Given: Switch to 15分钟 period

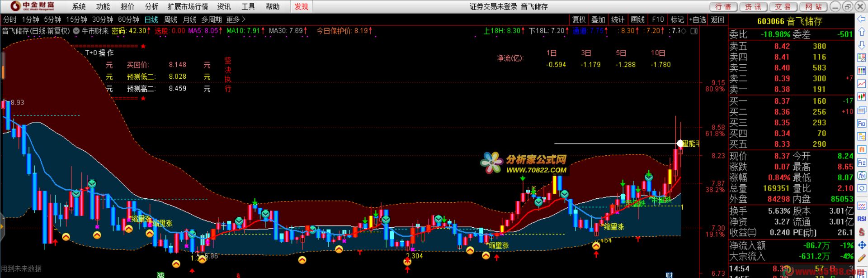Looking at the screenshot, I should coord(76,19).
